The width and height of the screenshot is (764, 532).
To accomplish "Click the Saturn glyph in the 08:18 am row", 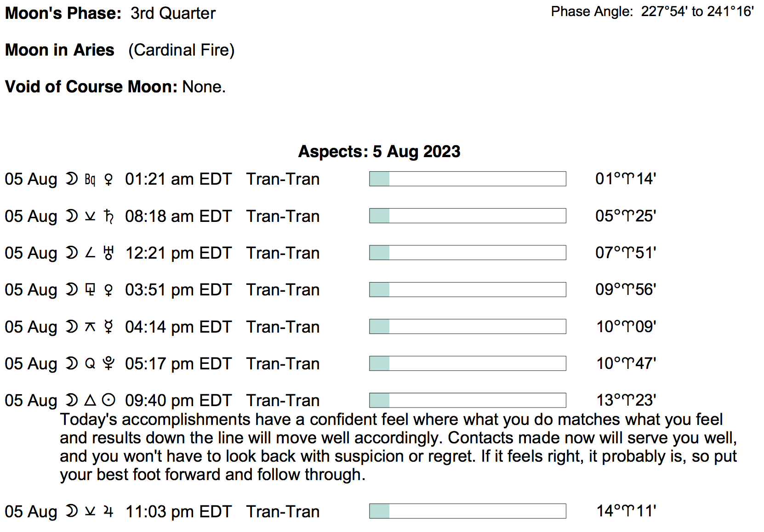I will (108, 216).
